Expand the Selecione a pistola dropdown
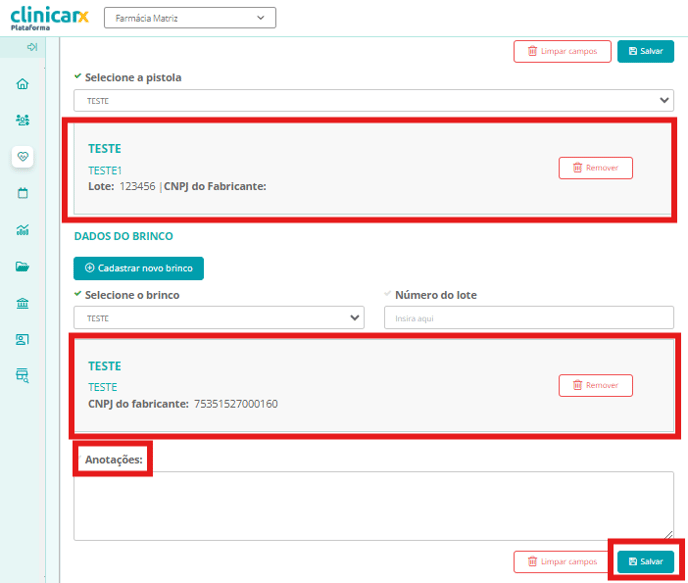Screen dimensions: 688x583 (x=373, y=100)
